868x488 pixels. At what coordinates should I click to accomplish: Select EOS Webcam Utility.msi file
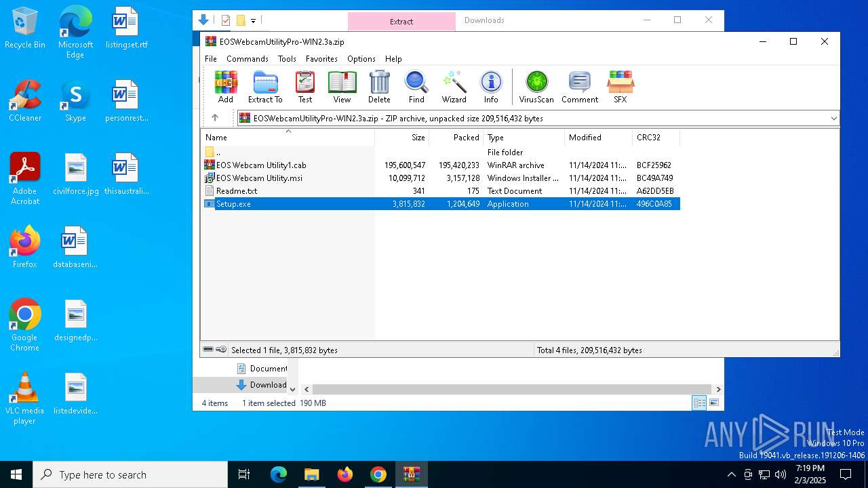pyautogui.click(x=441, y=178)
